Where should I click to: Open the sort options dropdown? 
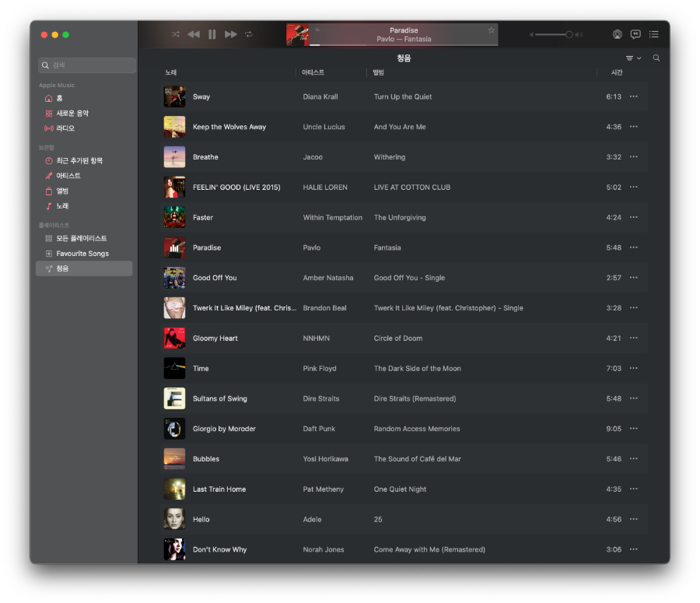633,58
